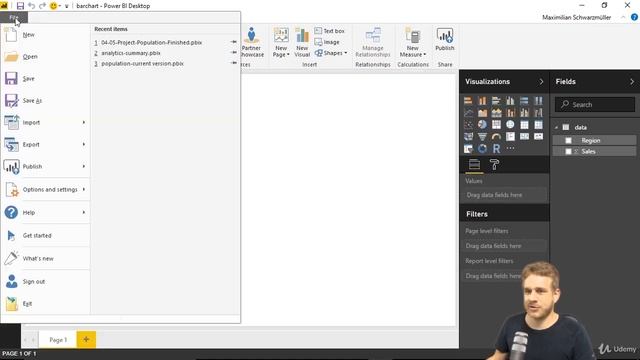
Task: Select the 100% stacked bar chart visualization
Action: pyautogui.click(x=524, y=101)
